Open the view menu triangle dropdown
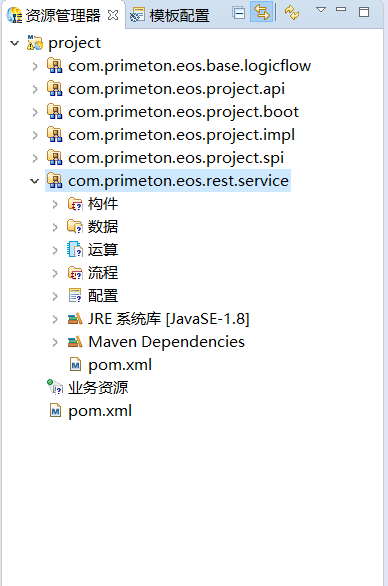 [321, 10]
